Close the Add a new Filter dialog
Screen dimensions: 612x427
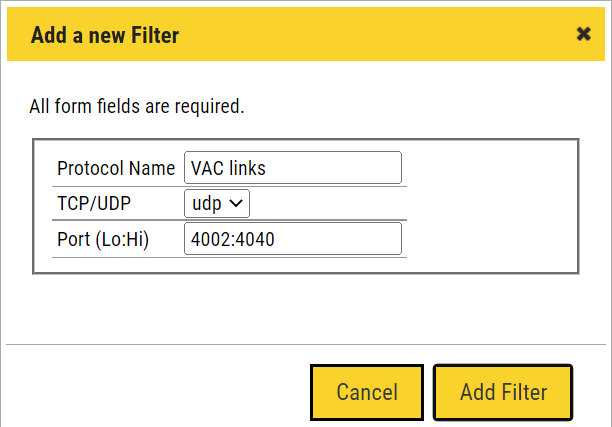point(584,34)
